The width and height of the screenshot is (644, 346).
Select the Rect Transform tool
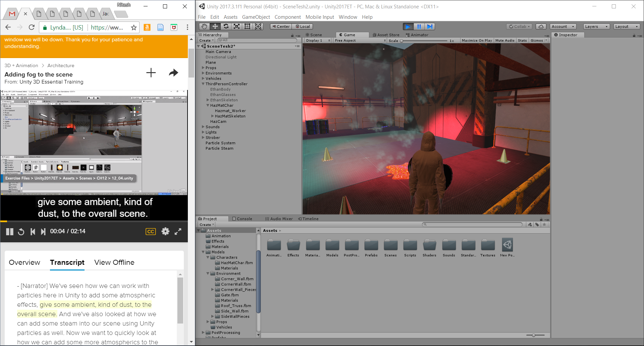[247, 27]
